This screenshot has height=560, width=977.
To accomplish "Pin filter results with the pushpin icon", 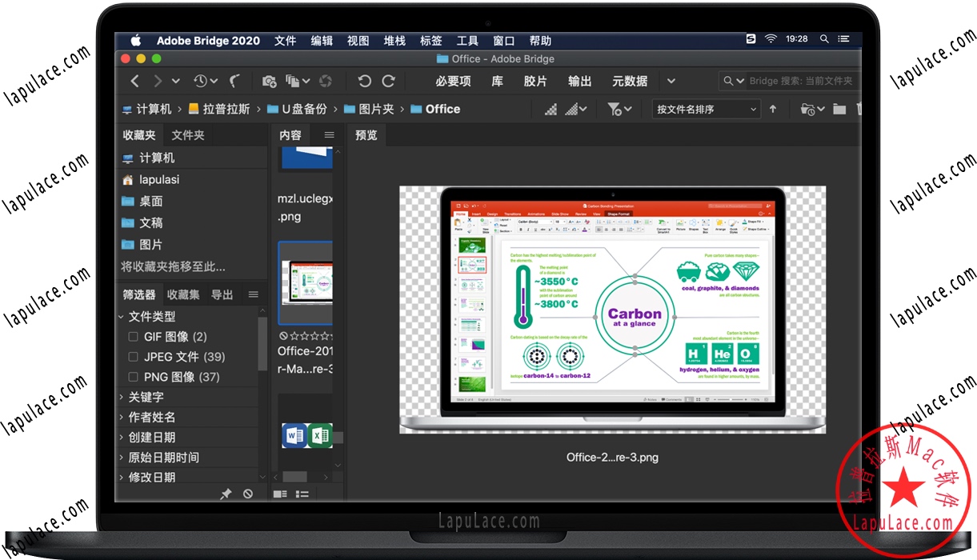I will (226, 493).
